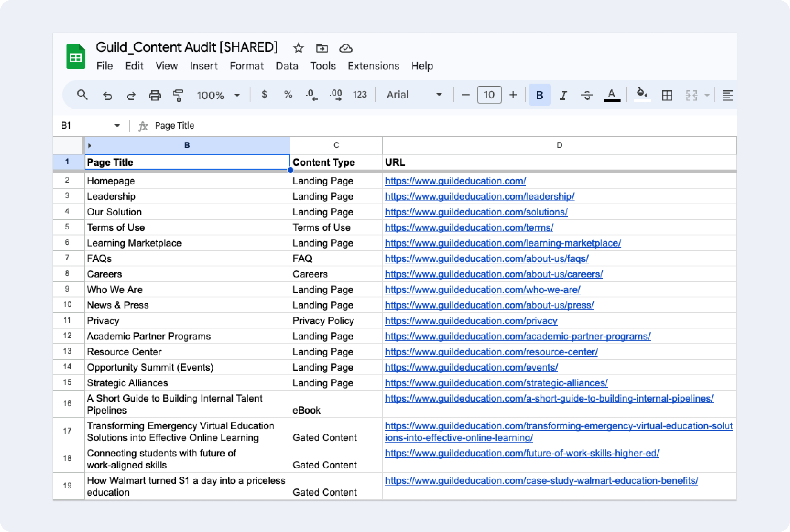790x532 pixels.
Task: Click the move to folder icon
Action: [x=322, y=48]
